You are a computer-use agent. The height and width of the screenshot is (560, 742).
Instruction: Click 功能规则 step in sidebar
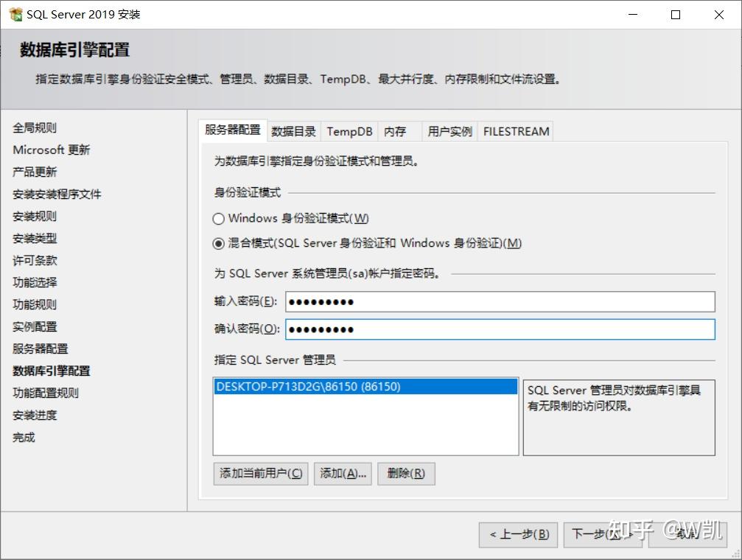[35, 305]
